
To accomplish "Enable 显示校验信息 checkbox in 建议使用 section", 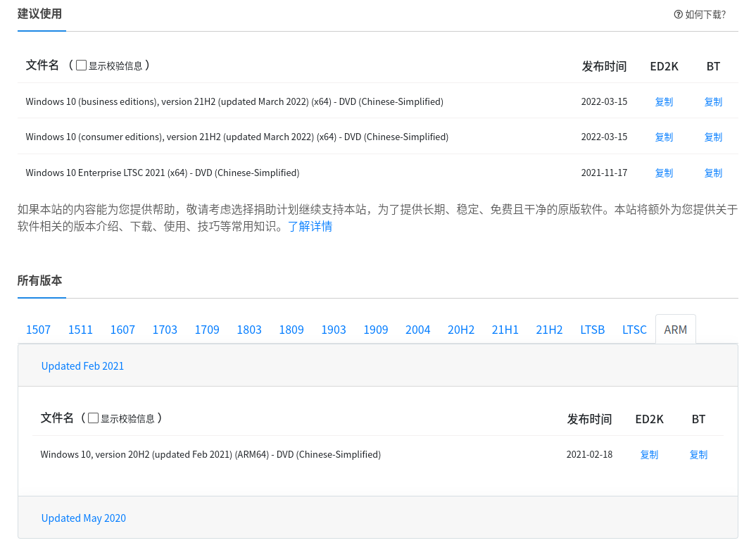I will pyautogui.click(x=82, y=65).
